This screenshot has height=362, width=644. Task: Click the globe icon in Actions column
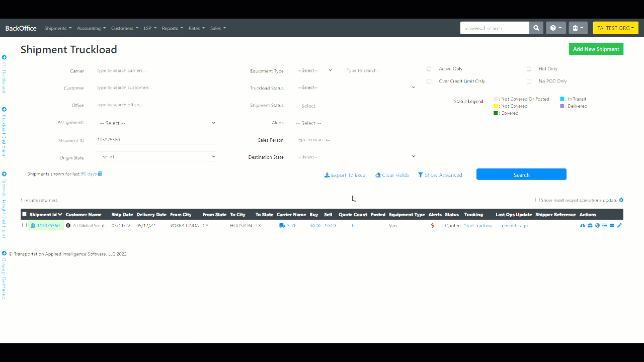597,226
